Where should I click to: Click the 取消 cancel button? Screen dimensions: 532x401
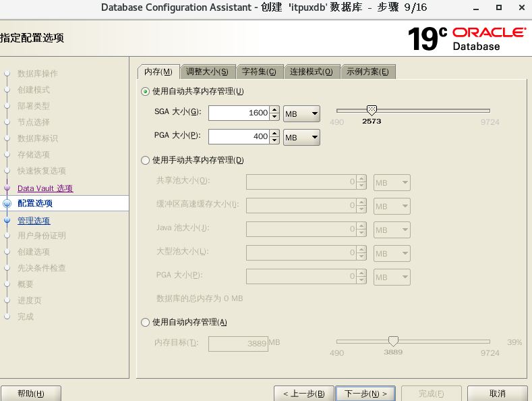[498, 394]
